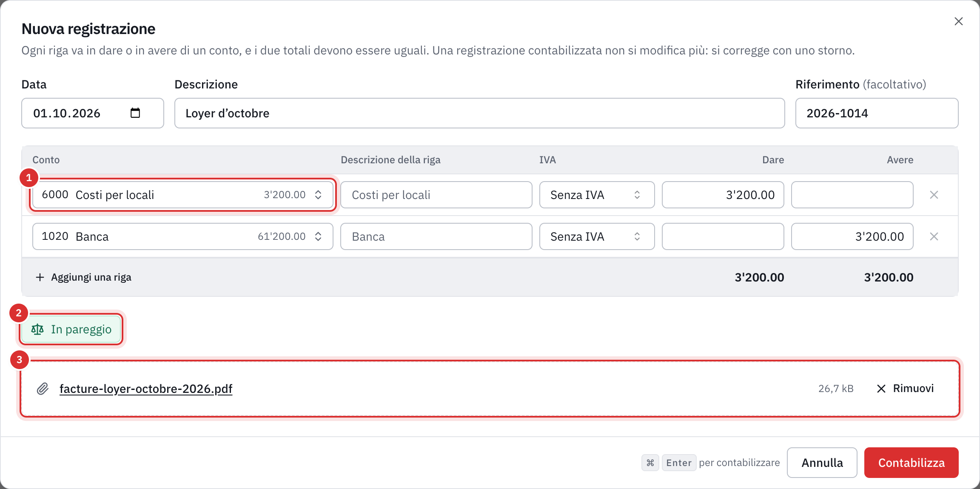
Task: Click the IVA column header
Action: point(547,160)
